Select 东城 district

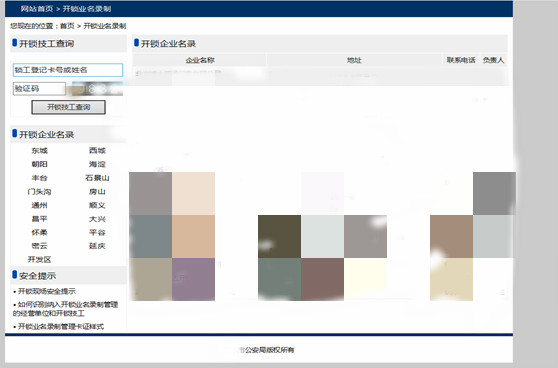[x=40, y=151]
